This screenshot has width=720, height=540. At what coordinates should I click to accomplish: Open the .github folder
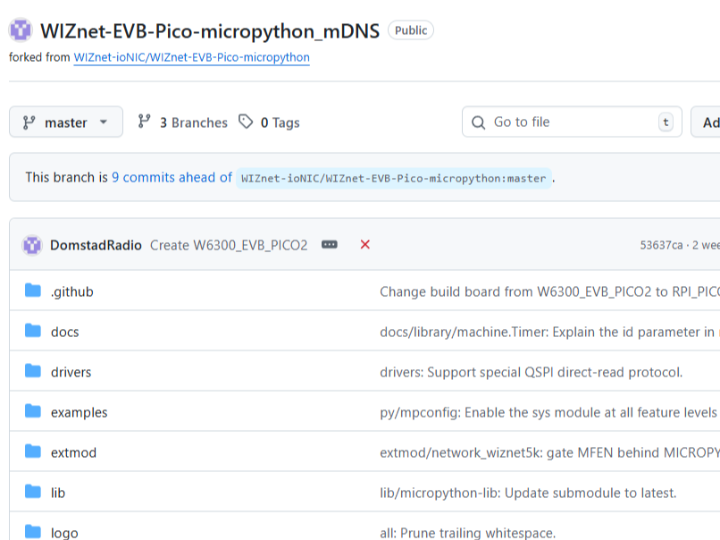point(72,292)
